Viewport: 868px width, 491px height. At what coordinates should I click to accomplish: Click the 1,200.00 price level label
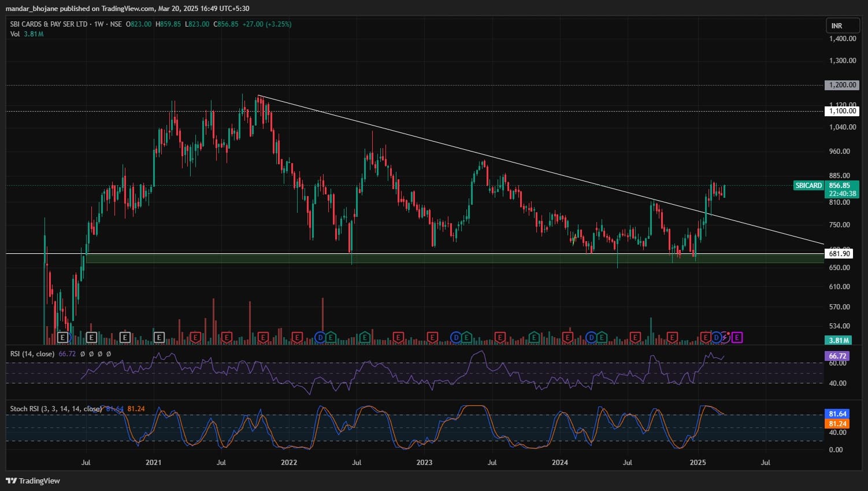(x=842, y=85)
